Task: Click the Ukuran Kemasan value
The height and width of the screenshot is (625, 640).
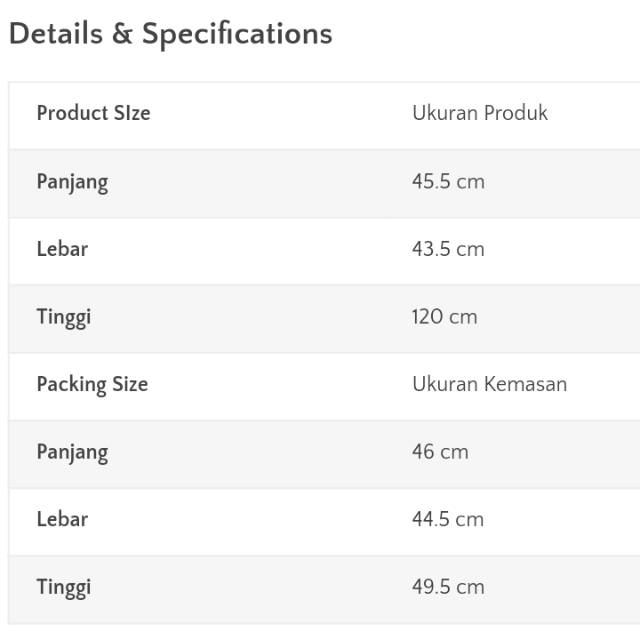Action: pyautogui.click(x=489, y=384)
